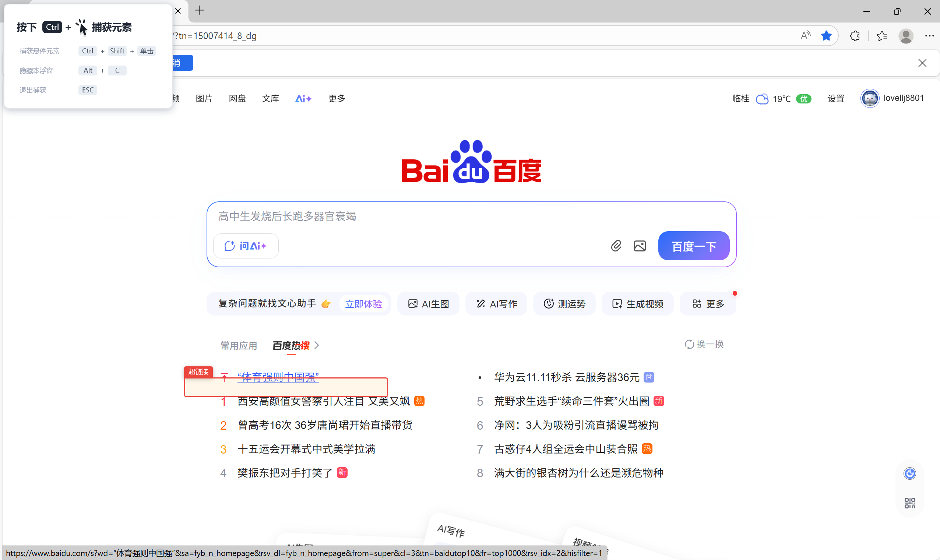The image size is (940, 560).
Task: Click the 新 badge beside 樊振东 headline
Action: pyautogui.click(x=342, y=472)
